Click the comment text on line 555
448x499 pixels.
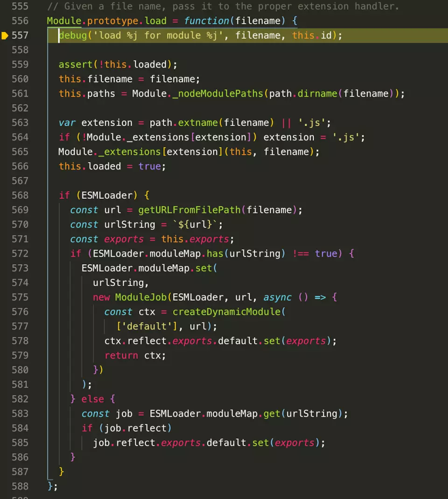[223, 7]
